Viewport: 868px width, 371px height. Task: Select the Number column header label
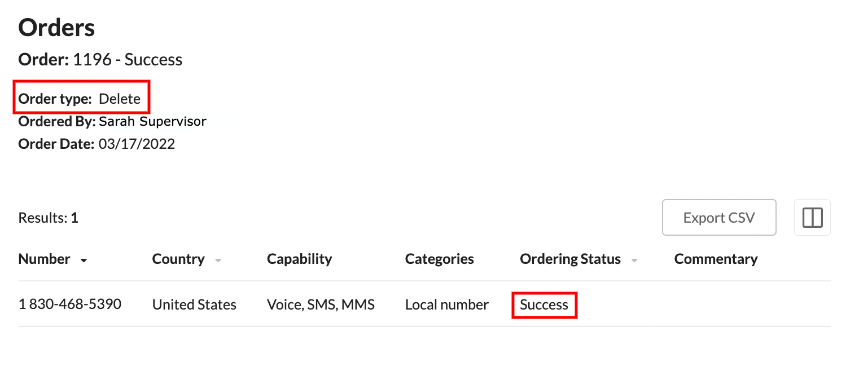(x=44, y=259)
